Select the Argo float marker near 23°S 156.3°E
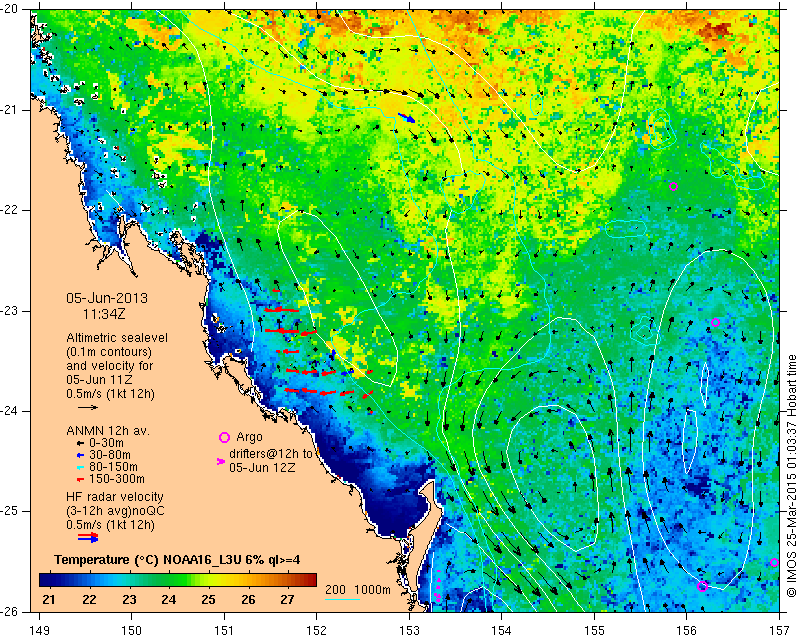The image size is (800, 640). pyautogui.click(x=715, y=323)
